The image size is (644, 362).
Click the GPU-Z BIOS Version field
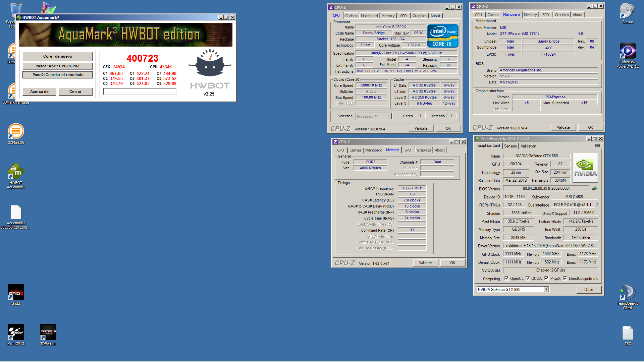pos(546,188)
